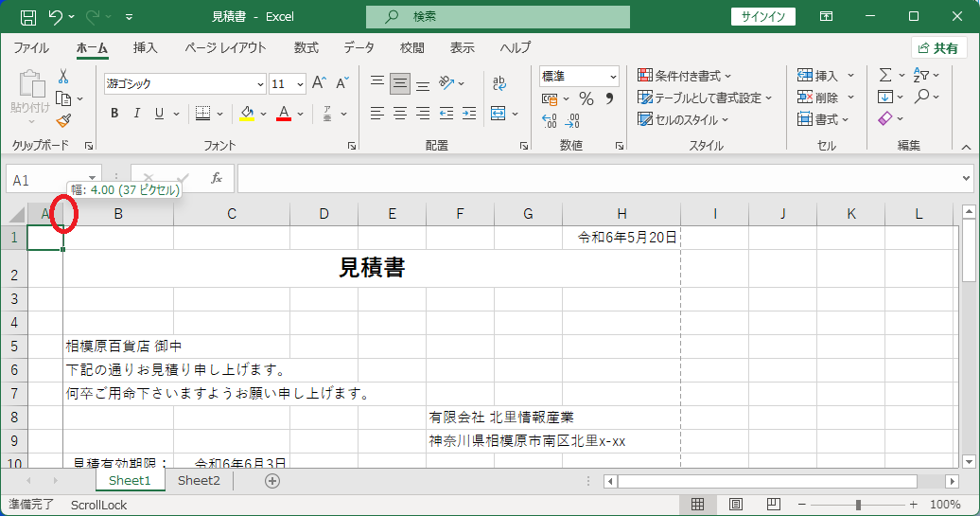Click the サインイン button
This screenshot has height=516, width=980.
[x=763, y=17]
